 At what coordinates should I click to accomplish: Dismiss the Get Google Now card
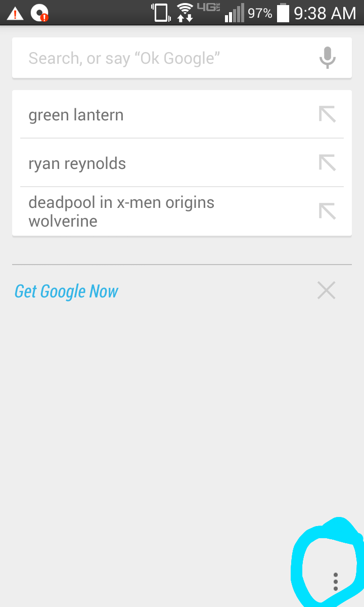point(326,290)
